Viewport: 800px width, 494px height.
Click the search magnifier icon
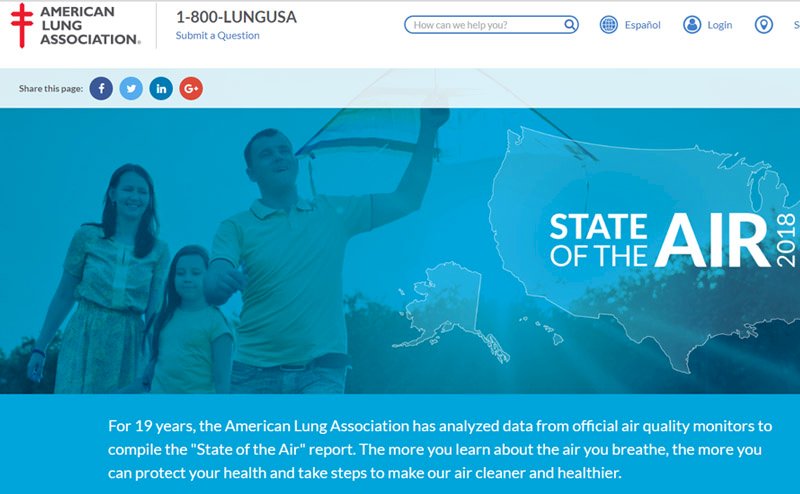click(x=569, y=24)
